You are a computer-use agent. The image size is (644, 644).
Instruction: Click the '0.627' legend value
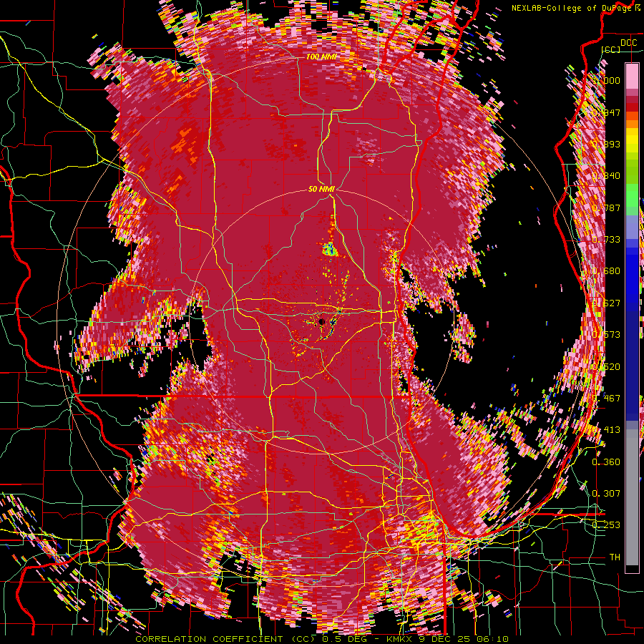[606, 303]
